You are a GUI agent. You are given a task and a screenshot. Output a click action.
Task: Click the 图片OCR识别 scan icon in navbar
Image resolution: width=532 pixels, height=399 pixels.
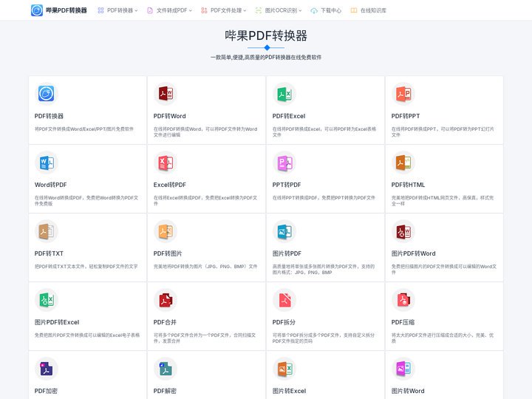[259, 10]
